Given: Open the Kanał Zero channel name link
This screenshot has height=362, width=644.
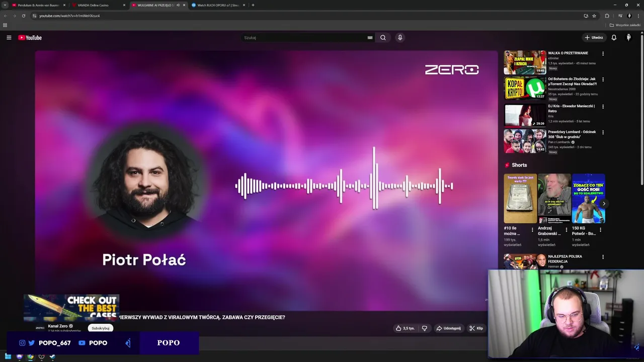Looking at the screenshot, I should point(58,326).
